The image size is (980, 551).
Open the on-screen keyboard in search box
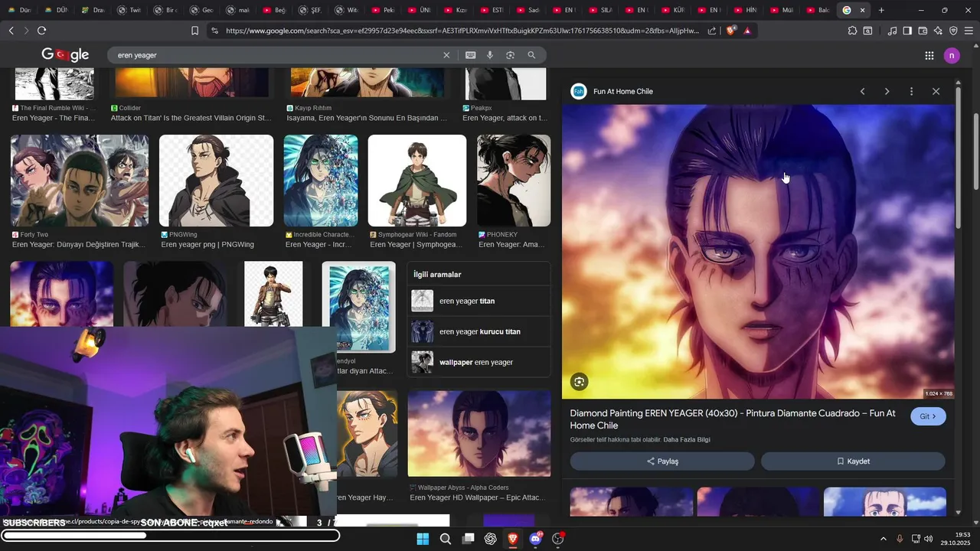(x=470, y=55)
